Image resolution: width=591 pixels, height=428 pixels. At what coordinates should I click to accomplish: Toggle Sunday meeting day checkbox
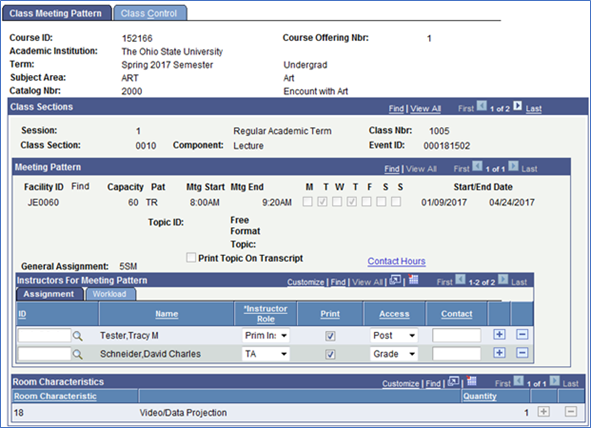click(x=396, y=202)
